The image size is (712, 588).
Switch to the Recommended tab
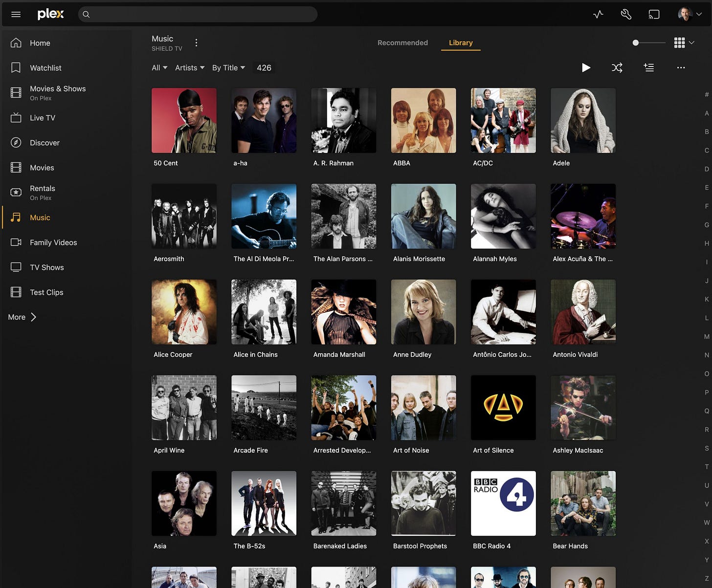tap(402, 43)
